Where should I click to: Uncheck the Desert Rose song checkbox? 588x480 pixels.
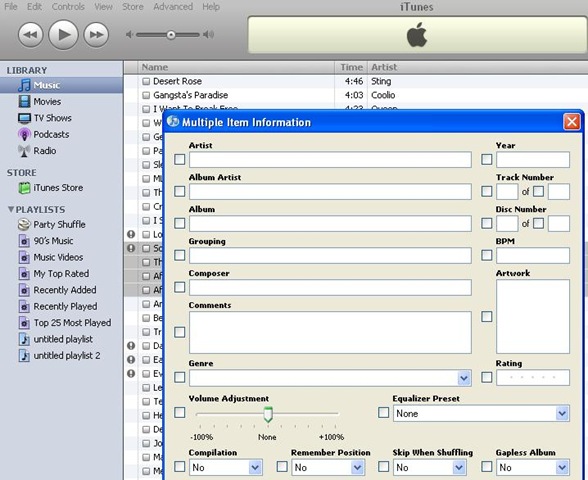146,81
